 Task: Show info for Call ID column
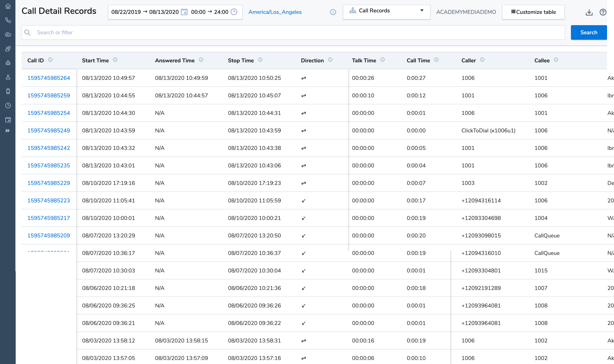click(50, 60)
